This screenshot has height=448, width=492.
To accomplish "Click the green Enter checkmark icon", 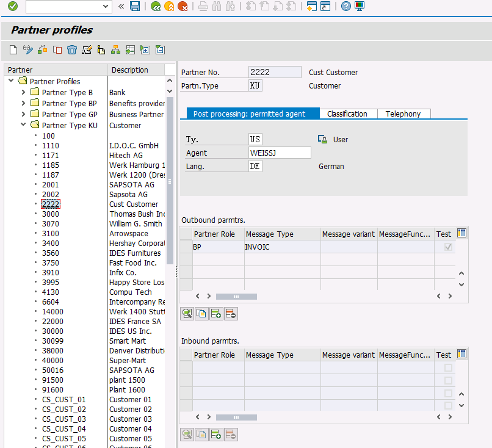I will coord(13,6).
